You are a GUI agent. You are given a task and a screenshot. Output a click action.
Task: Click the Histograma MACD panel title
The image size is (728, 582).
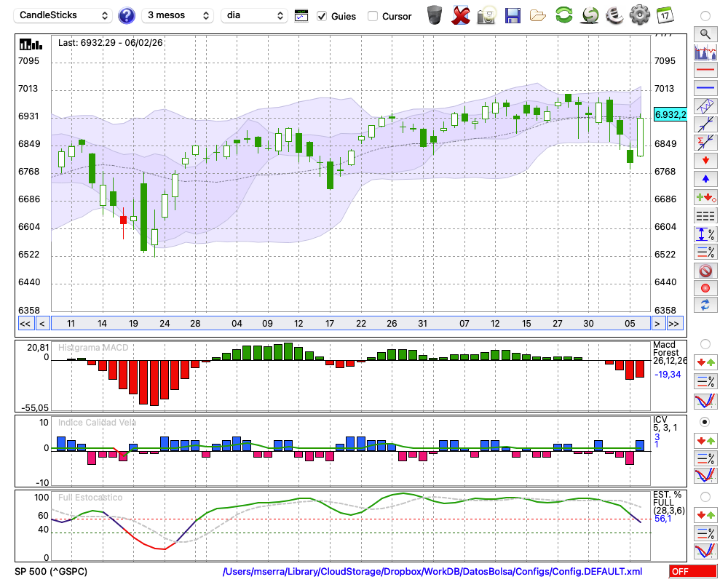coord(93,348)
